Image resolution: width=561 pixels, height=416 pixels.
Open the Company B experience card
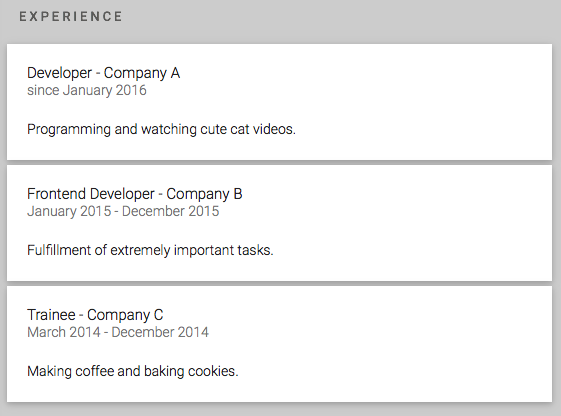click(279, 223)
